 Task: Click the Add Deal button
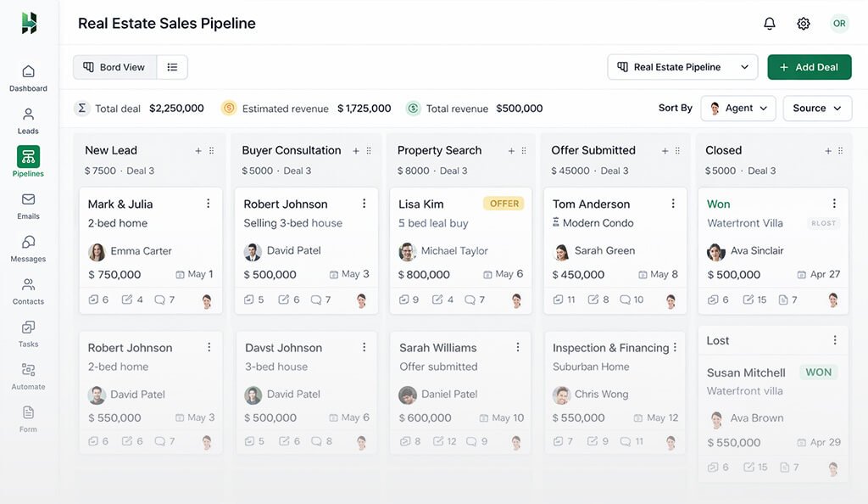tap(810, 66)
